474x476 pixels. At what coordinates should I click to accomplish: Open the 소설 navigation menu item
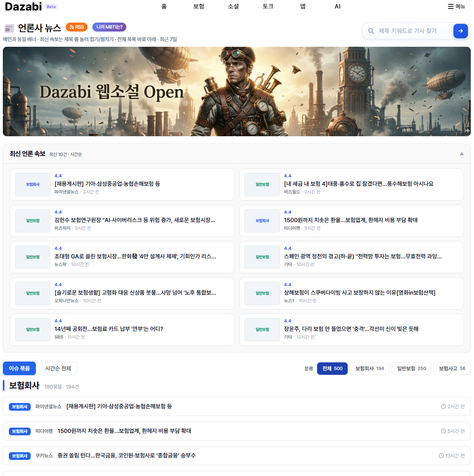tap(233, 6)
